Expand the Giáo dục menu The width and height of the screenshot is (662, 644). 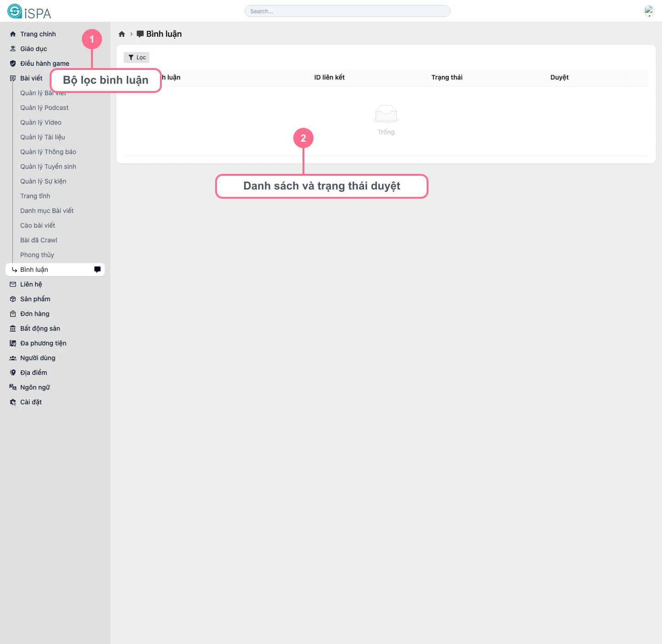pyautogui.click(x=34, y=49)
